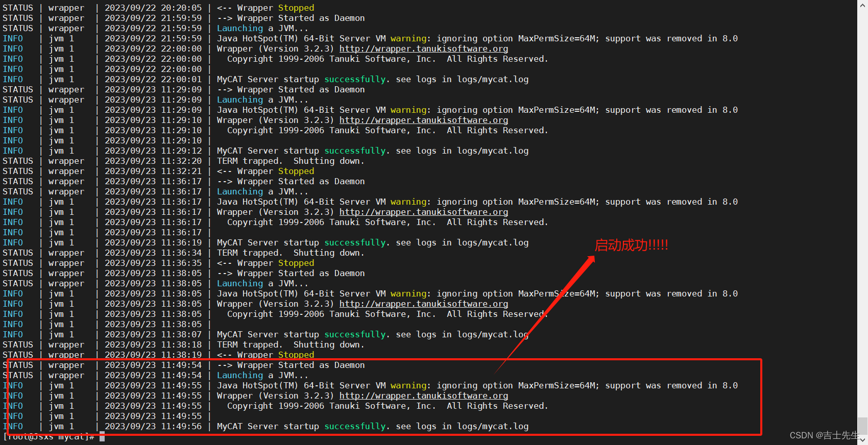Image resolution: width=868 pixels, height=445 pixels.
Task: Select the Java HotSpot warning line at 11:29:09
Action: (477, 110)
